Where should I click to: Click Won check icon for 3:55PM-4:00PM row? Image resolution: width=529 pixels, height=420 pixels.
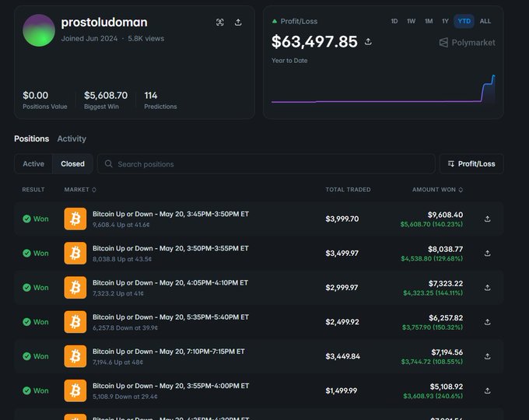26,390
